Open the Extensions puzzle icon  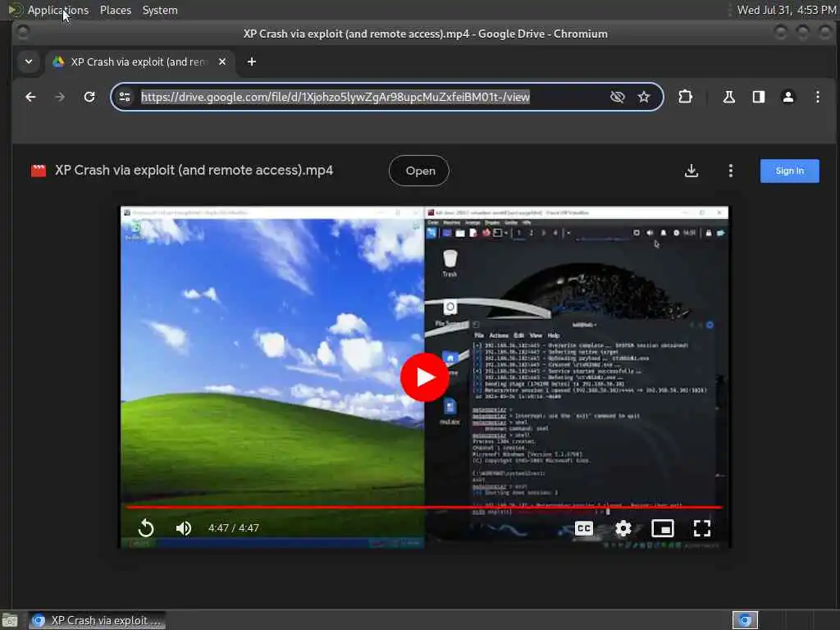pos(685,97)
